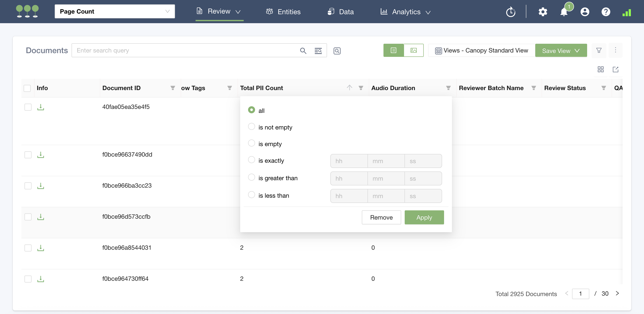
Task: Click the Apply filter button
Action: tap(424, 217)
